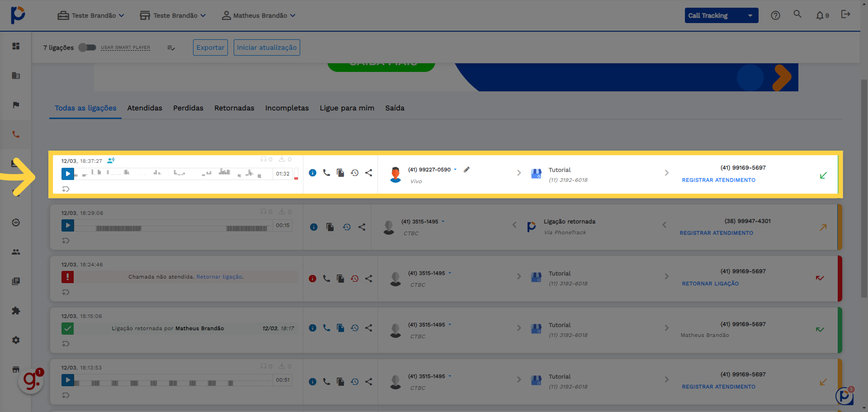
Task: Open the flag icon in sidebar
Action: pyautogui.click(x=16, y=105)
